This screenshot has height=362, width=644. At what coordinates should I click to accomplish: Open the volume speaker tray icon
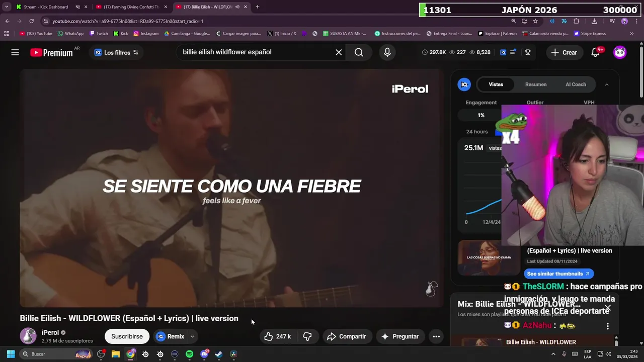tap(608, 354)
